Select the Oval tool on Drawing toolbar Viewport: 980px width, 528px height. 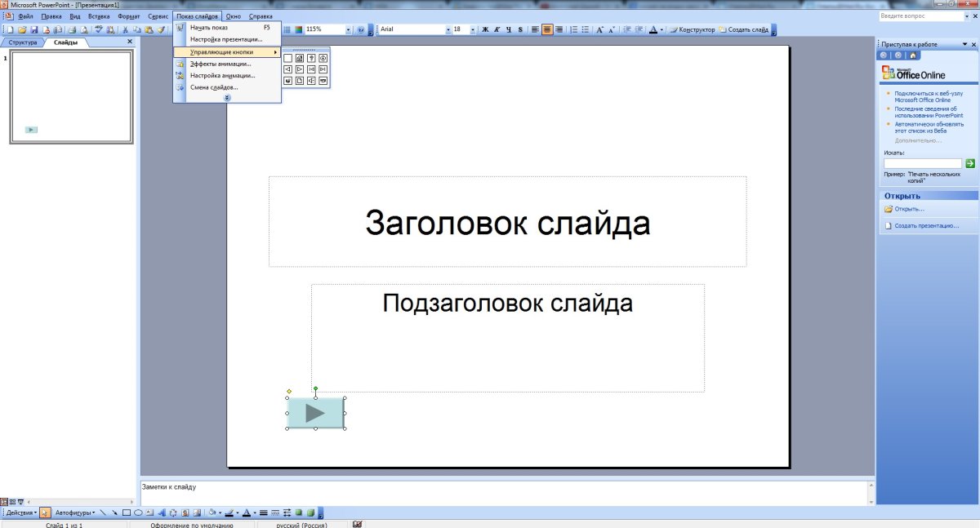(140, 514)
